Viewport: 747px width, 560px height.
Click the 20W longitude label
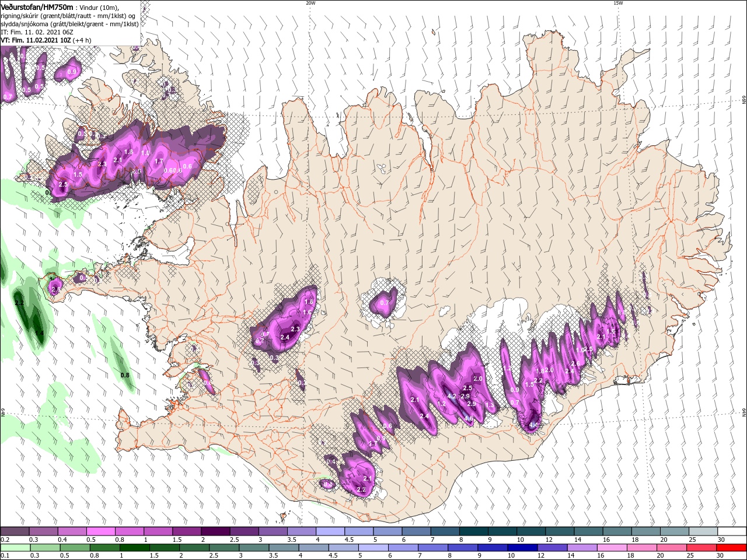[x=310, y=3]
